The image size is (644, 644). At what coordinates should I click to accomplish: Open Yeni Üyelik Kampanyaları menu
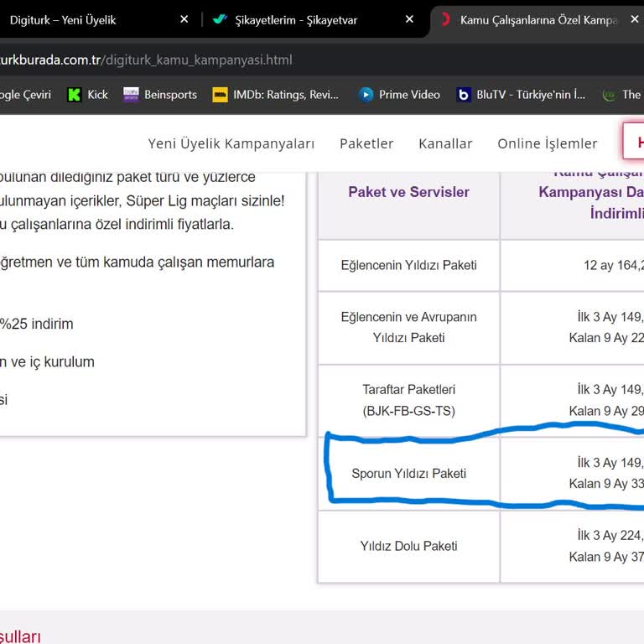click(231, 143)
